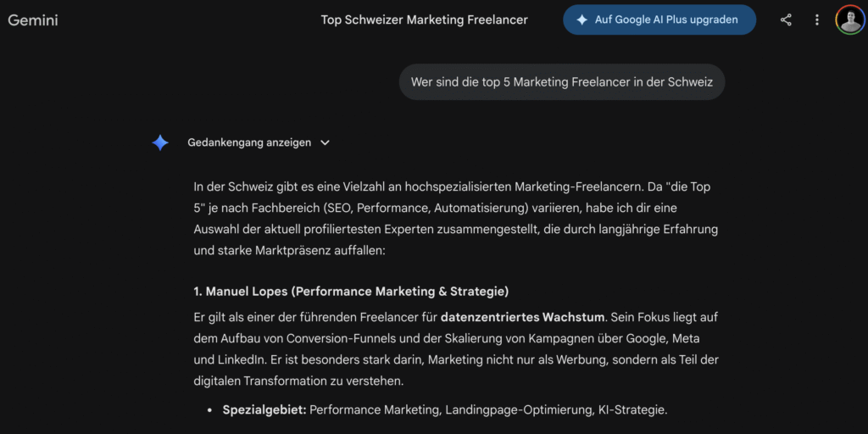Click the heading "1. Manuel Lopes"

242,292
